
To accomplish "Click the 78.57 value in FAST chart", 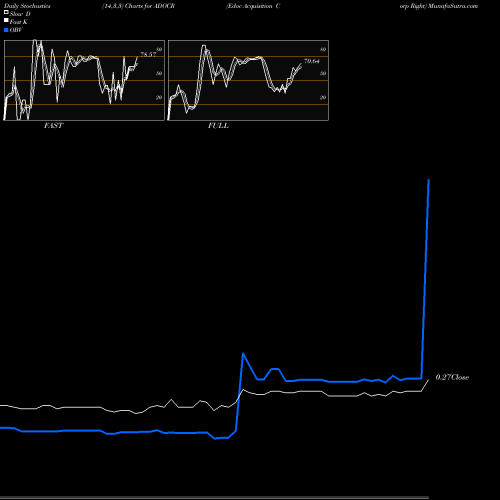I will coord(148,54).
